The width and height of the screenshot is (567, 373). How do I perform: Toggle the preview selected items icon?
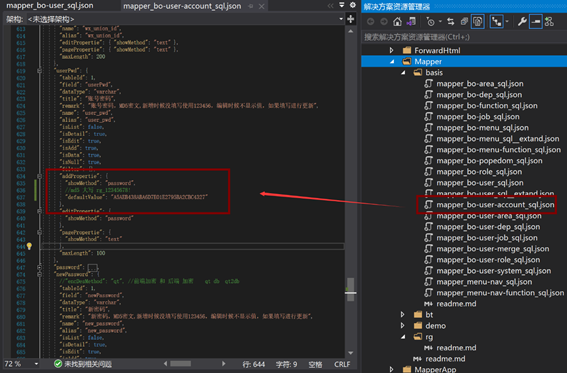pos(536,22)
